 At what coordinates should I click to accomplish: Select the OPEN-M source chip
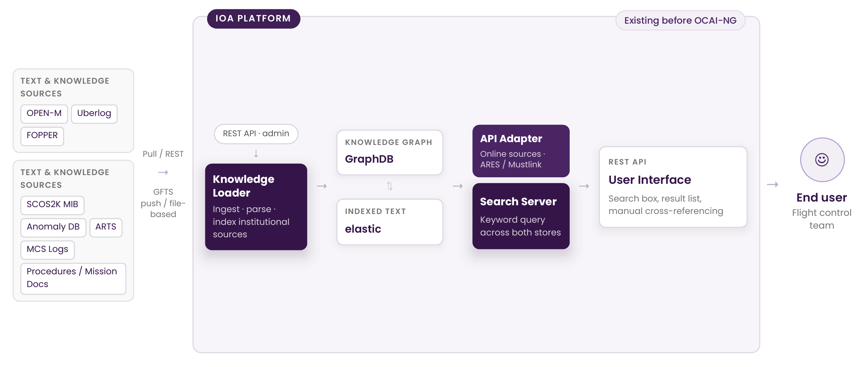(x=44, y=114)
